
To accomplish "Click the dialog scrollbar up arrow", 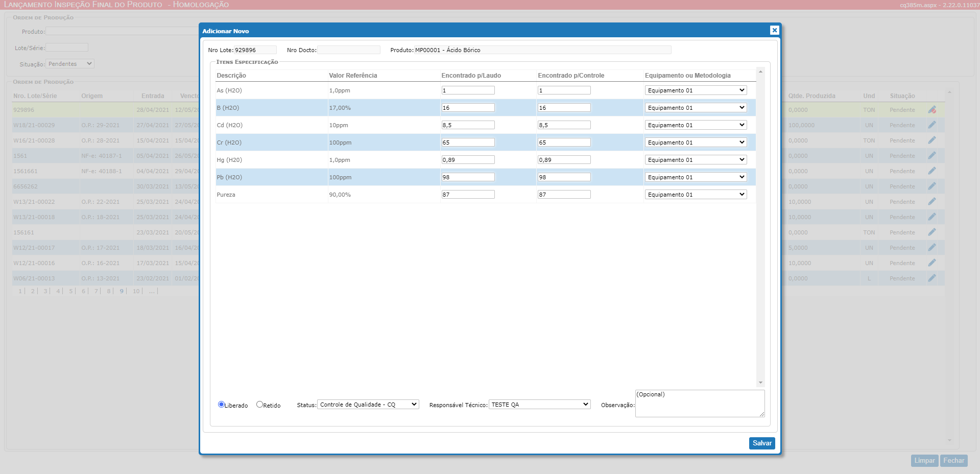I will (760, 72).
